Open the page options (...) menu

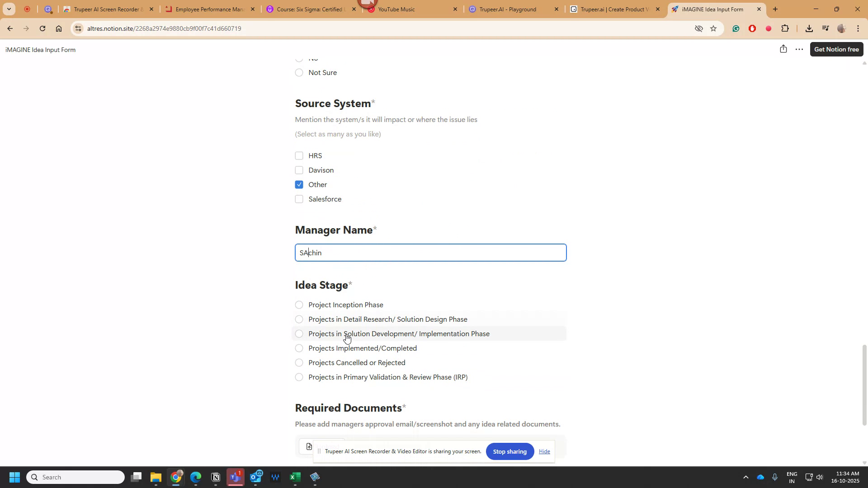coord(798,49)
